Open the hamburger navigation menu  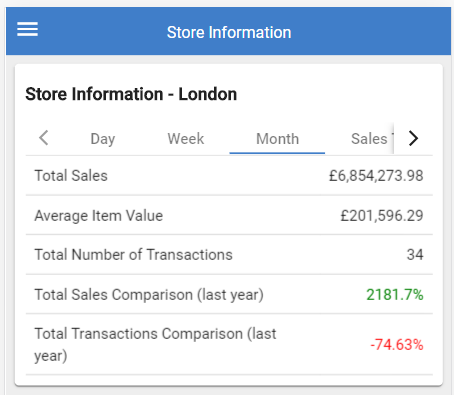point(27,29)
